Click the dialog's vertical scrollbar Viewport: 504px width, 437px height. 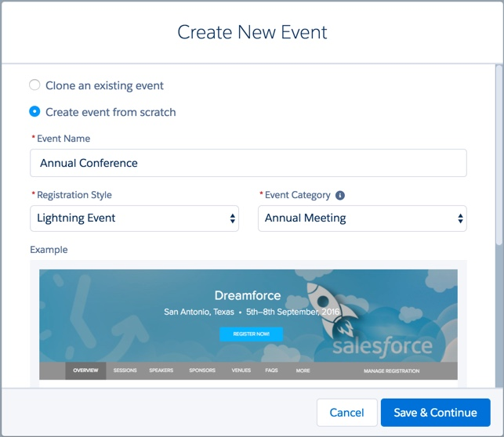coord(499,157)
